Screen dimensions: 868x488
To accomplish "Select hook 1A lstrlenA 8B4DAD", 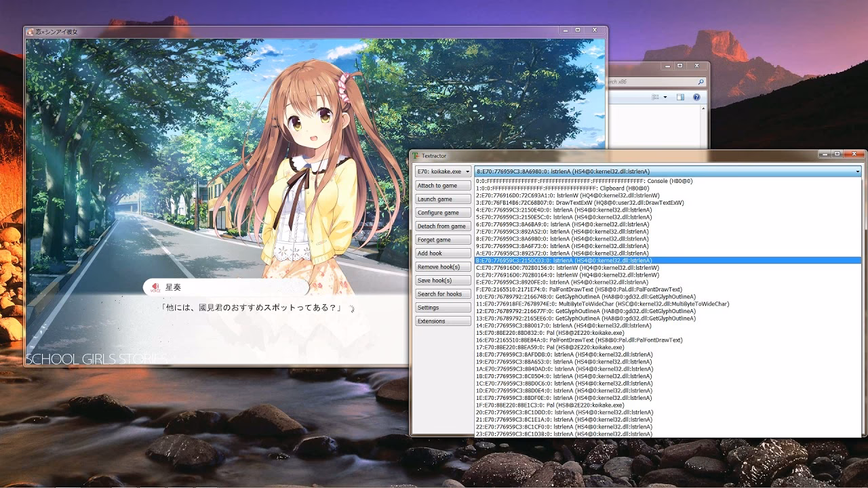I will pyautogui.click(x=668, y=369).
